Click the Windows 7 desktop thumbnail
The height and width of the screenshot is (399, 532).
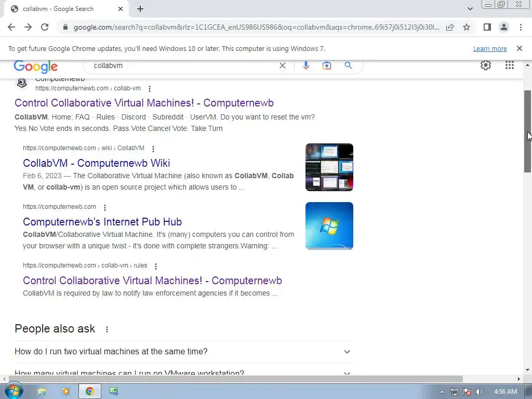(329, 226)
